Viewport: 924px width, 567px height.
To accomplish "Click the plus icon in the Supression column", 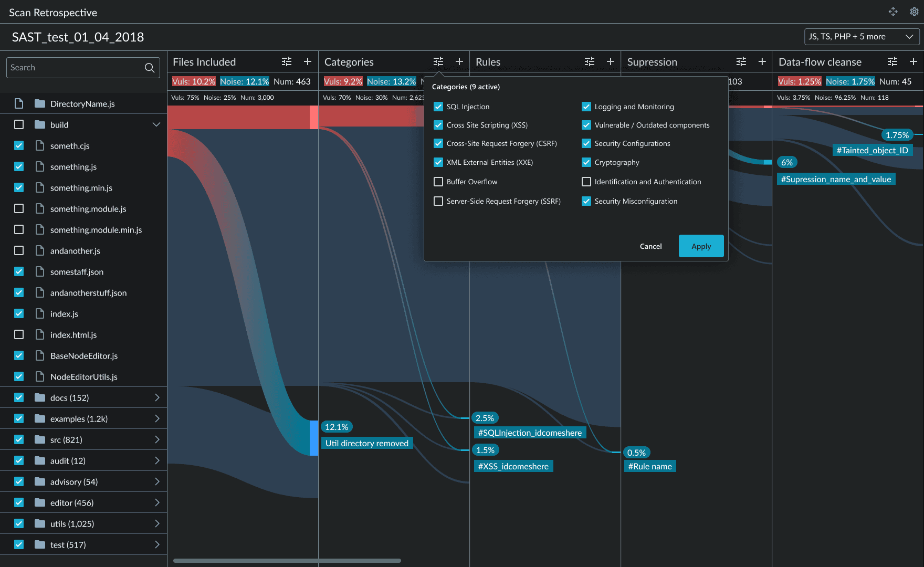I will click(x=762, y=61).
